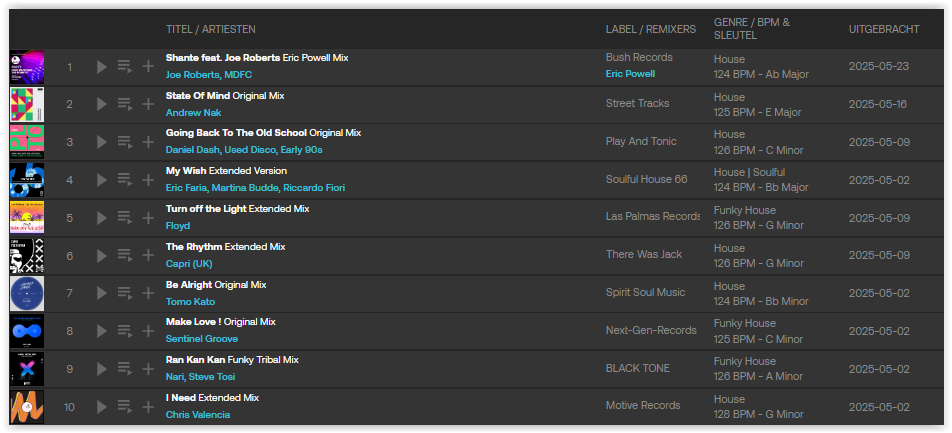
Task: Open Soulful House 66 label
Action: (x=647, y=179)
